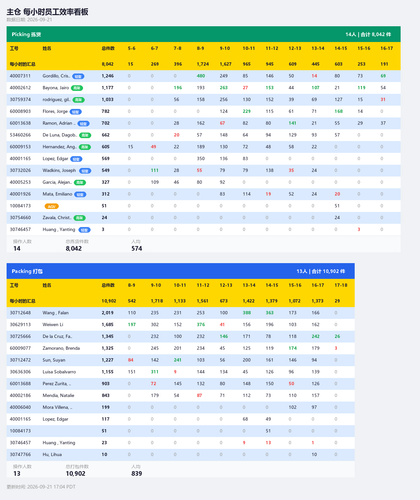Click the '350' value in Lopez's Picking row
The image size is (420, 500).
(201, 159)
